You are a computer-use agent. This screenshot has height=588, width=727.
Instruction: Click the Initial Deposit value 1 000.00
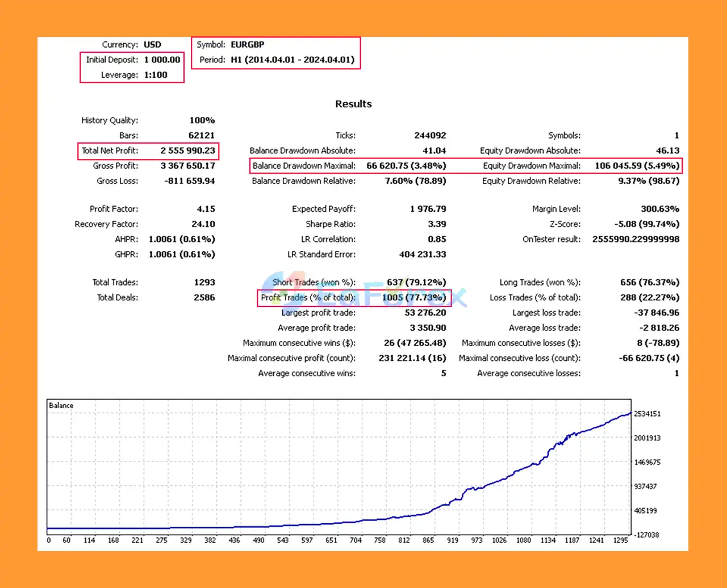162,60
